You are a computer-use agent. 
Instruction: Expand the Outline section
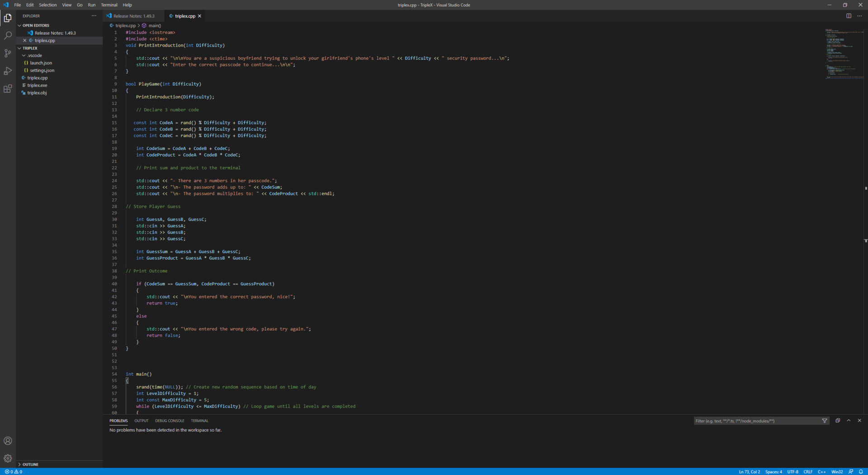pos(30,464)
